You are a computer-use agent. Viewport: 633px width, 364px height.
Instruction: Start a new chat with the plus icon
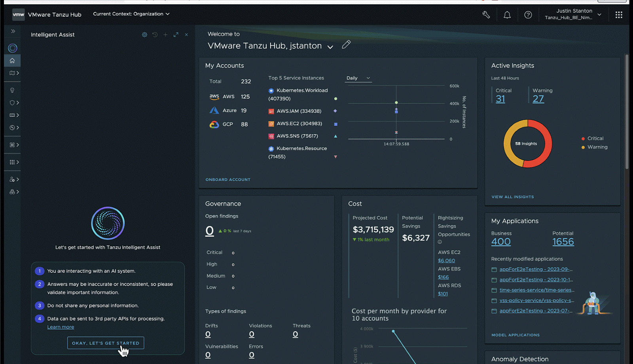tap(165, 34)
